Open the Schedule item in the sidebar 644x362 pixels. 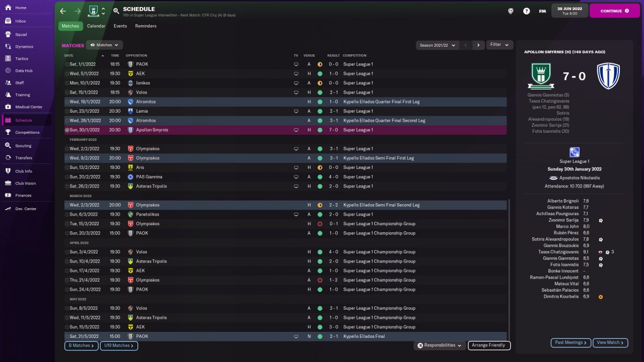26,121
